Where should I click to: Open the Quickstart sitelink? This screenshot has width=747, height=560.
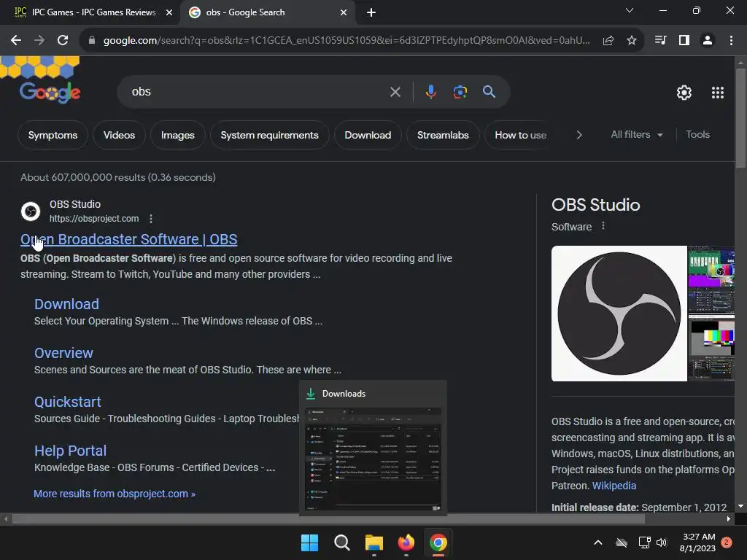click(68, 402)
